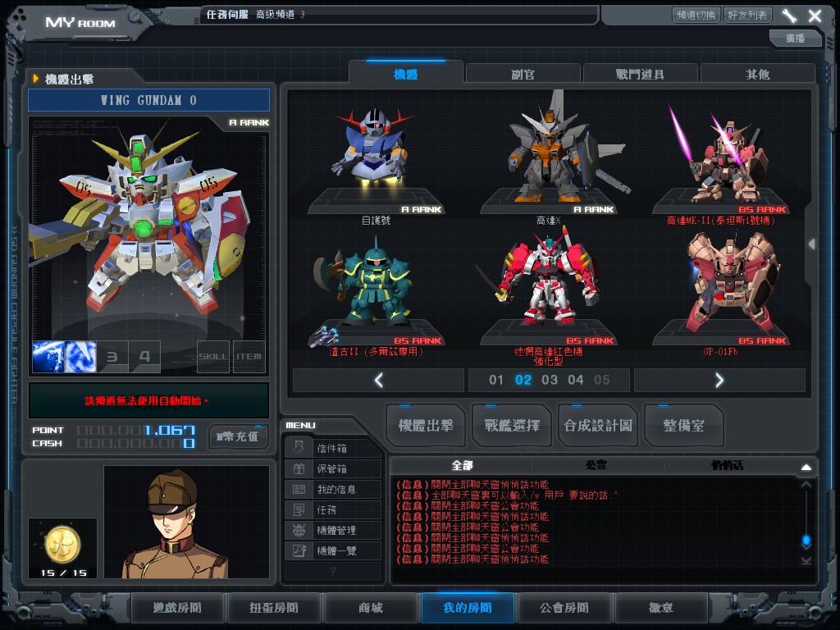
Task: Click the 任務 mission list icon
Action: point(299,509)
